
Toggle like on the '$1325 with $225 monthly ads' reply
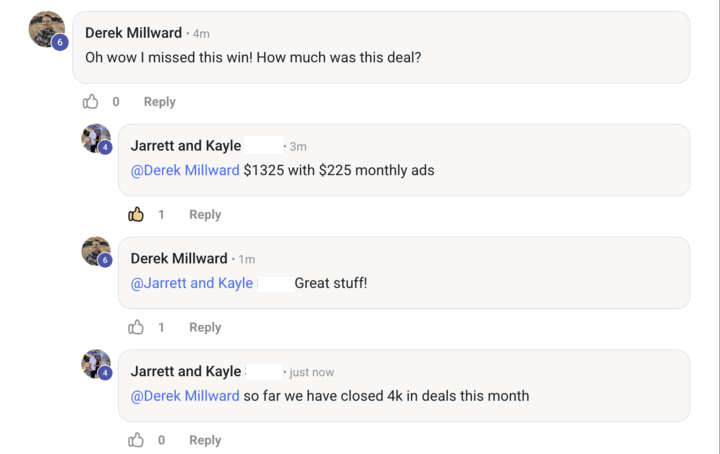coord(136,214)
